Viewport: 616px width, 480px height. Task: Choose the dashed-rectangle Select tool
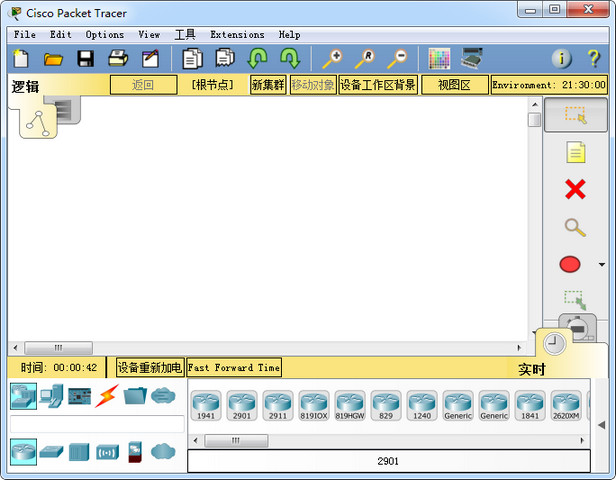tap(575, 115)
